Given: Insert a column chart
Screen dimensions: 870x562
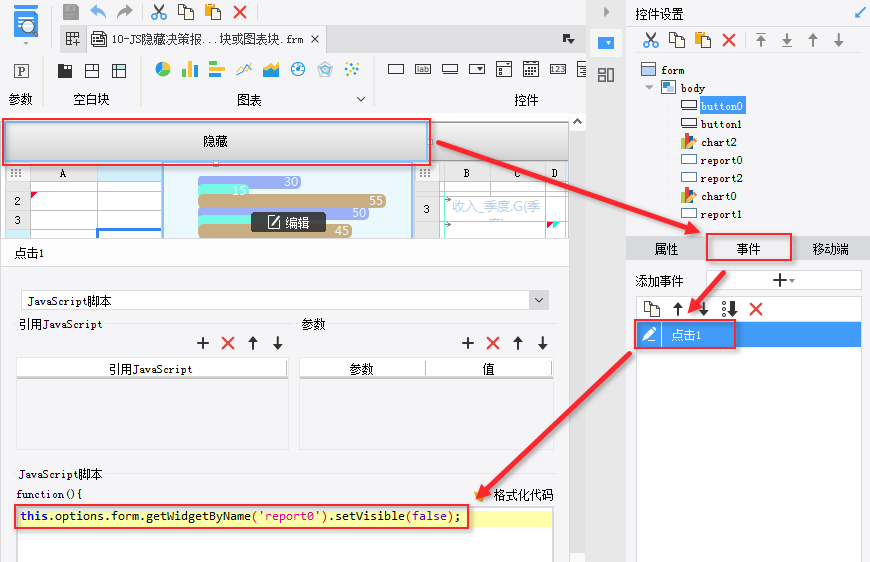Looking at the screenshot, I should [x=190, y=69].
